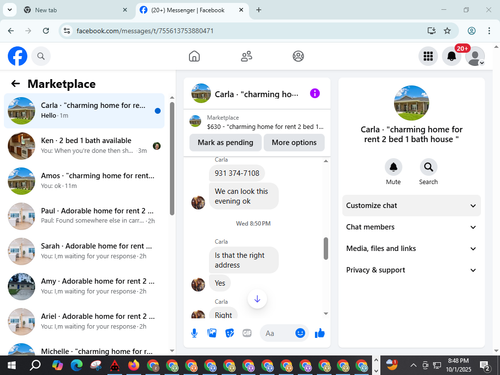The width and height of the screenshot is (500, 375).
Task: Open Ariel Adorable home conversation
Action: coord(84,321)
